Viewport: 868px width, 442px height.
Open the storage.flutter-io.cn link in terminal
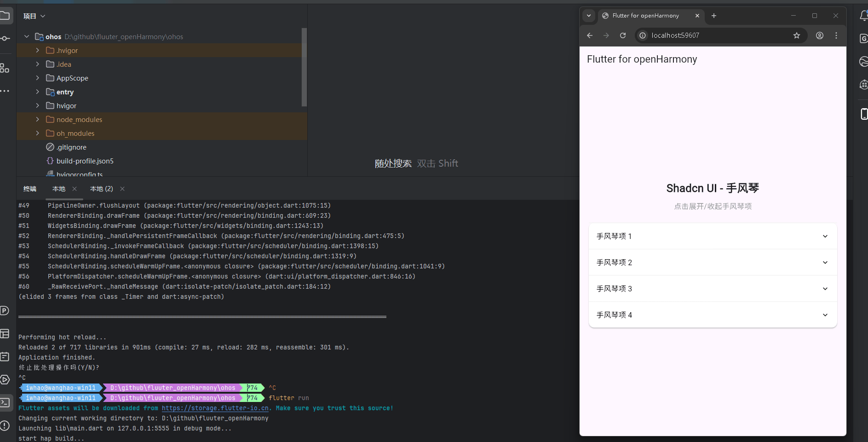[x=215, y=408]
